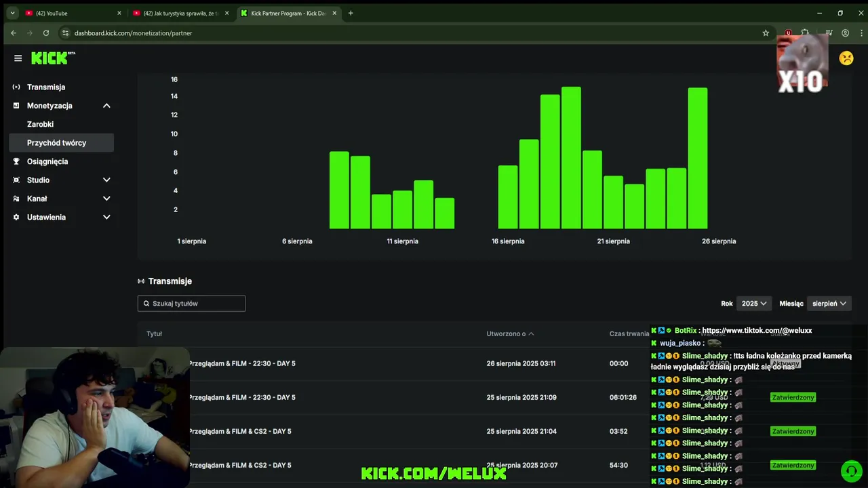This screenshot has height=488, width=868.
Task: Open the browser three-dot menu
Action: pos(861,33)
